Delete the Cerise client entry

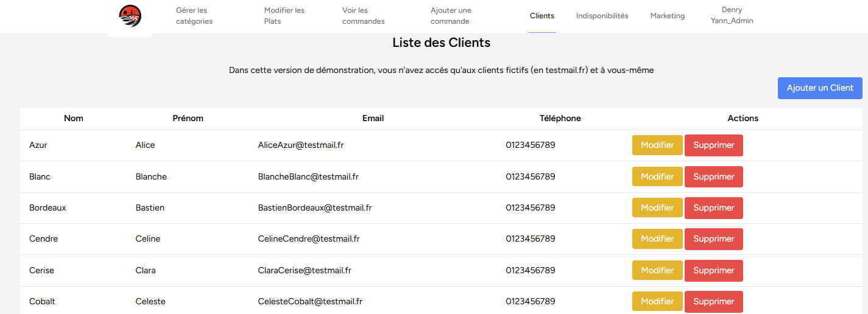pyautogui.click(x=714, y=270)
